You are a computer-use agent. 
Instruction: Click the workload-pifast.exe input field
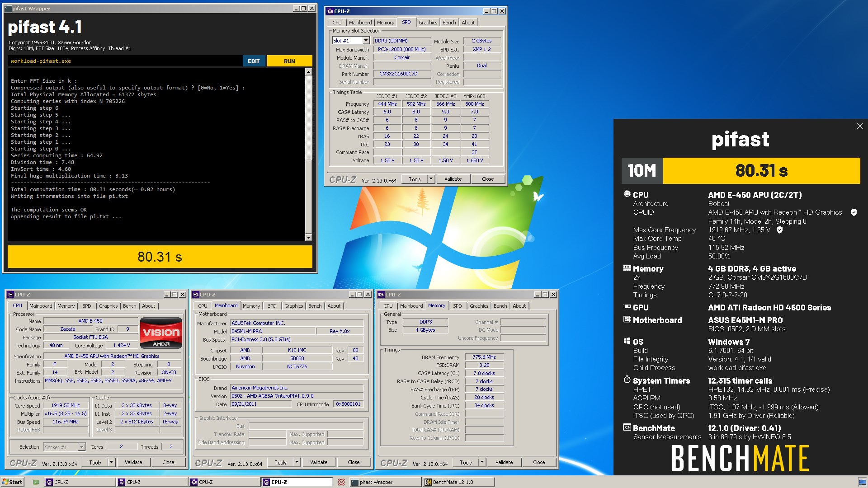coord(125,61)
